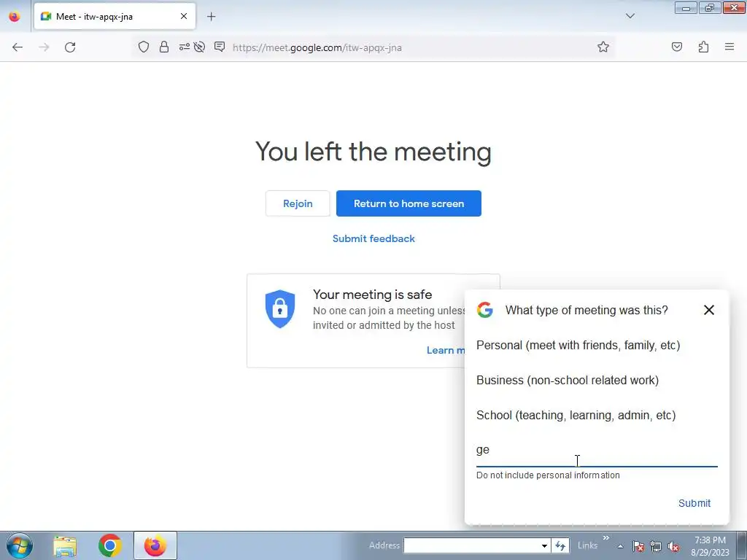The image size is (747, 560).
Task: Click the Rejoin button
Action: click(298, 203)
